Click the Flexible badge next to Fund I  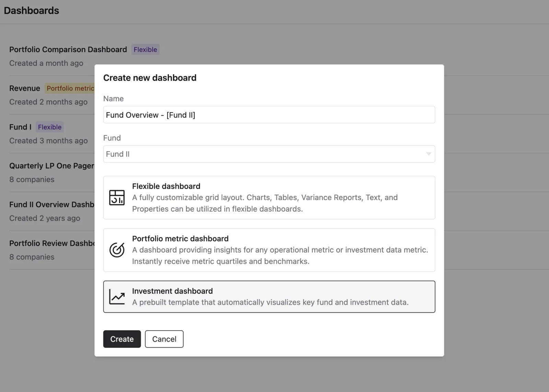click(x=49, y=127)
